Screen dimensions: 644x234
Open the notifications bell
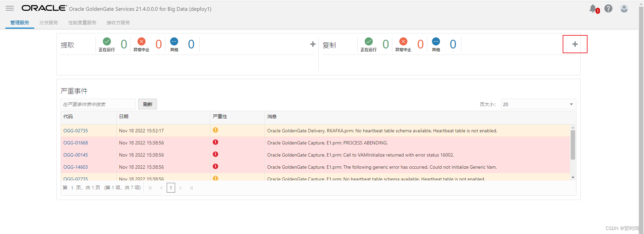coord(593,9)
